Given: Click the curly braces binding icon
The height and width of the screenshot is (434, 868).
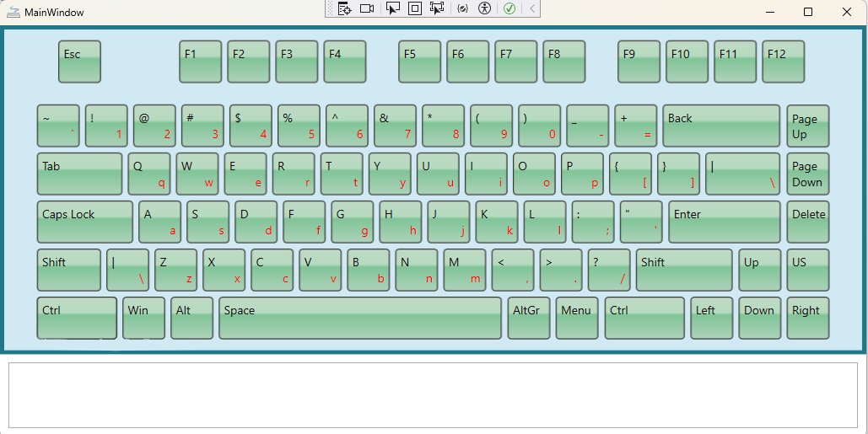Looking at the screenshot, I should (x=462, y=8).
